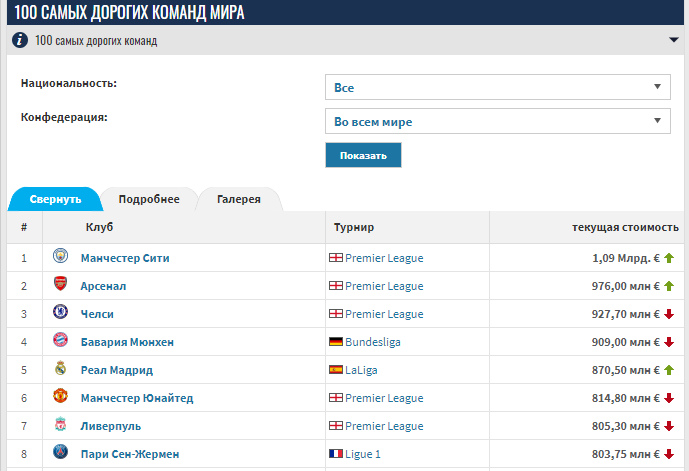Screen dimensions: 689x471
Task: Open the Арсенал club link
Action: [x=103, y=286]
